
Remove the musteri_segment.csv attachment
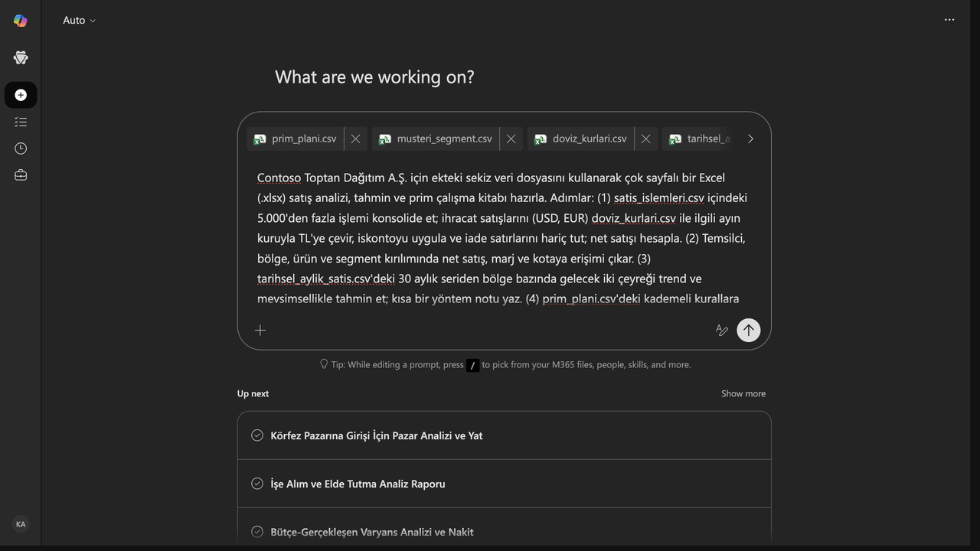click(x=511, y=139)
